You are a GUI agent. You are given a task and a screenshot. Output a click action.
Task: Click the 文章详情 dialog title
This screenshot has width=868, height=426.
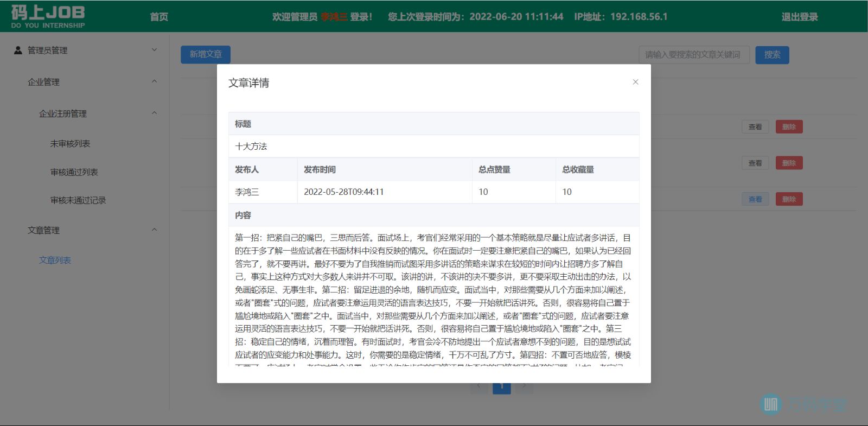pyautogui.click(x=248, y=83)
